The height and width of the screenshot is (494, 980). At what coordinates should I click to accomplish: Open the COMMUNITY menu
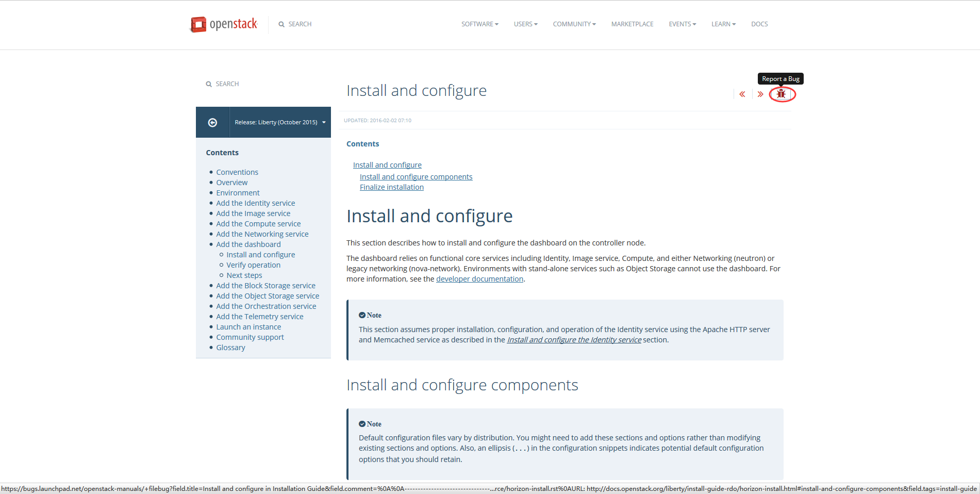pyautogui.click(x=574, y=24)
